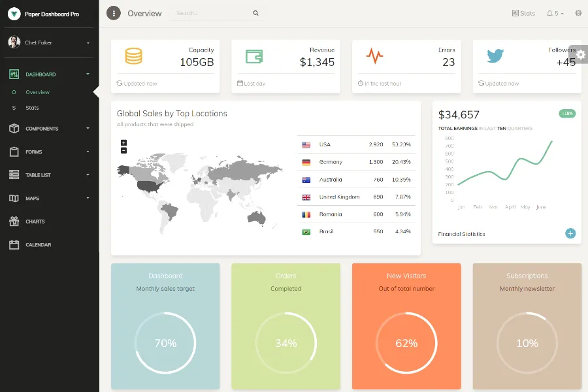Zoom in on the world map
Viewport: 588px width, 392px height.
124,142
